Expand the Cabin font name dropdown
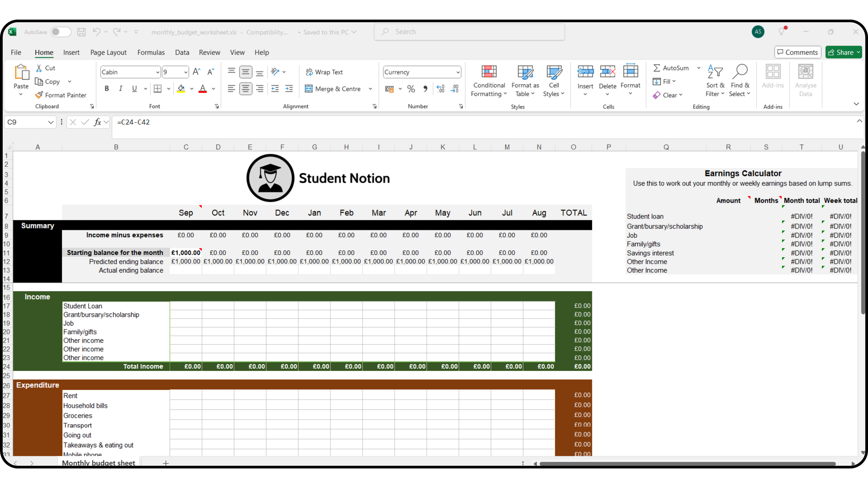 [157, 72]
